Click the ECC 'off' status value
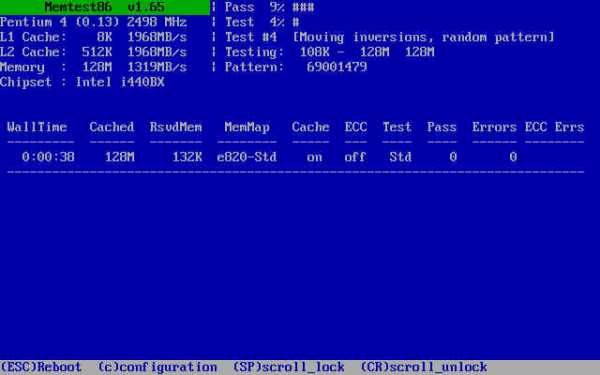This screenshot has width=600, height=375. point(355,157)
